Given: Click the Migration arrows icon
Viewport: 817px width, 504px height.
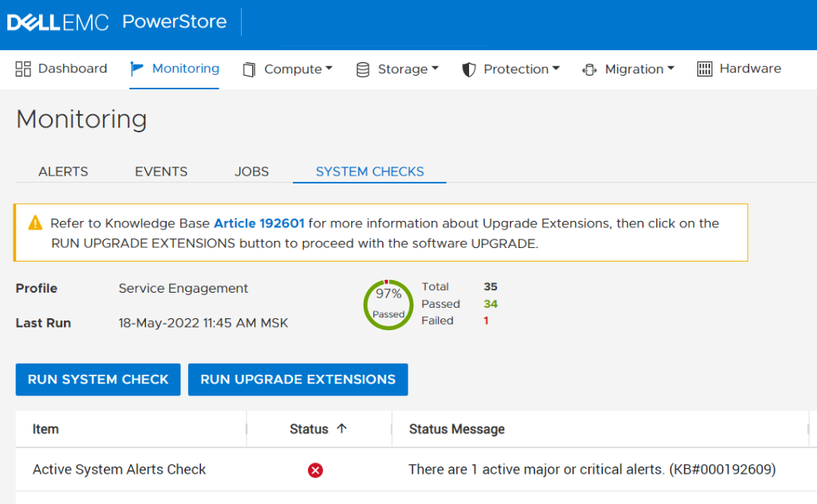Looking at the screenshot, I should pyautogui.click(x=590, y=69).
